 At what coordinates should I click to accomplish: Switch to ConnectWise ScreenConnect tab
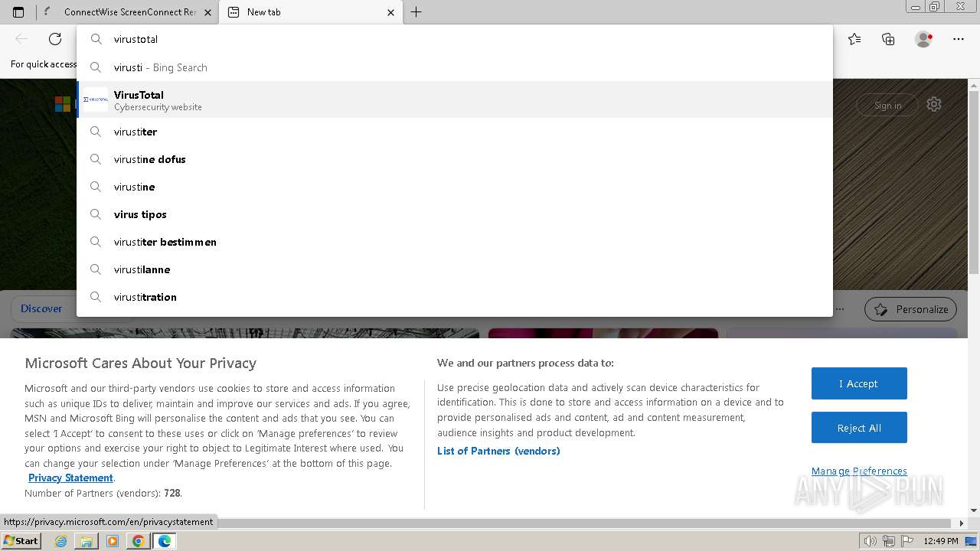click(x=128, y=12)
